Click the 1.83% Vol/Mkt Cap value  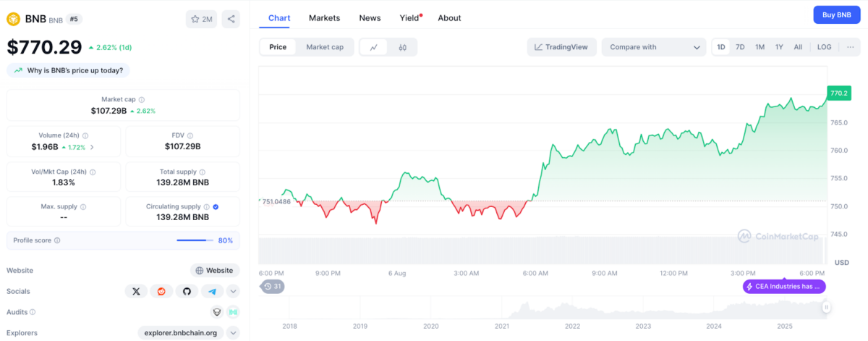pos(64,182)
